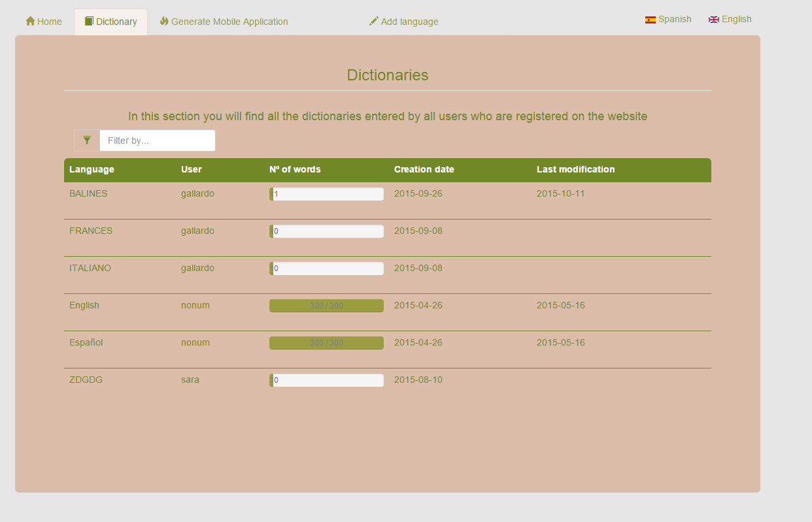The width and height of the screenshot is (812, 522).
Task: Click the Filter by search box
Action: pyautogui.click(x=157, y=140)
